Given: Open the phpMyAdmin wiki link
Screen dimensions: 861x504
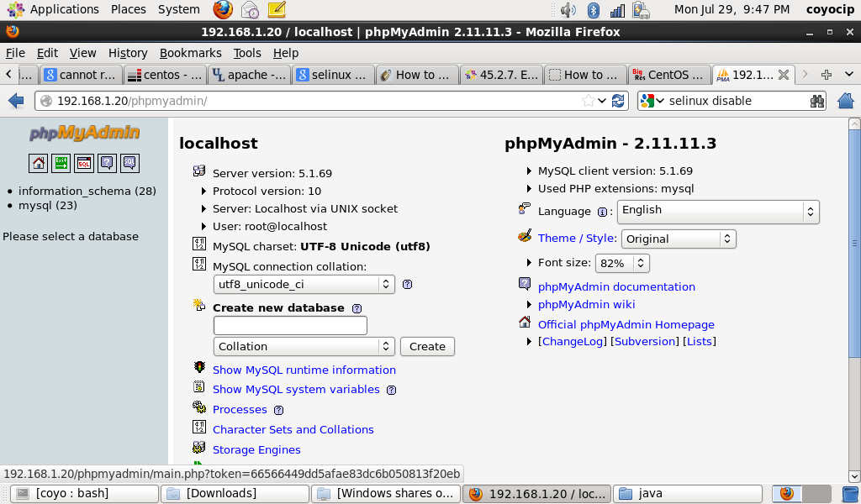Looking at the screenshot, I should 586,304.
